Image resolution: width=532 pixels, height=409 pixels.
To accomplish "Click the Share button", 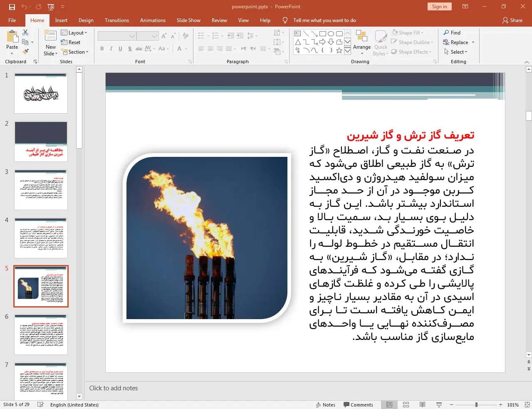I will click(512, 20).
